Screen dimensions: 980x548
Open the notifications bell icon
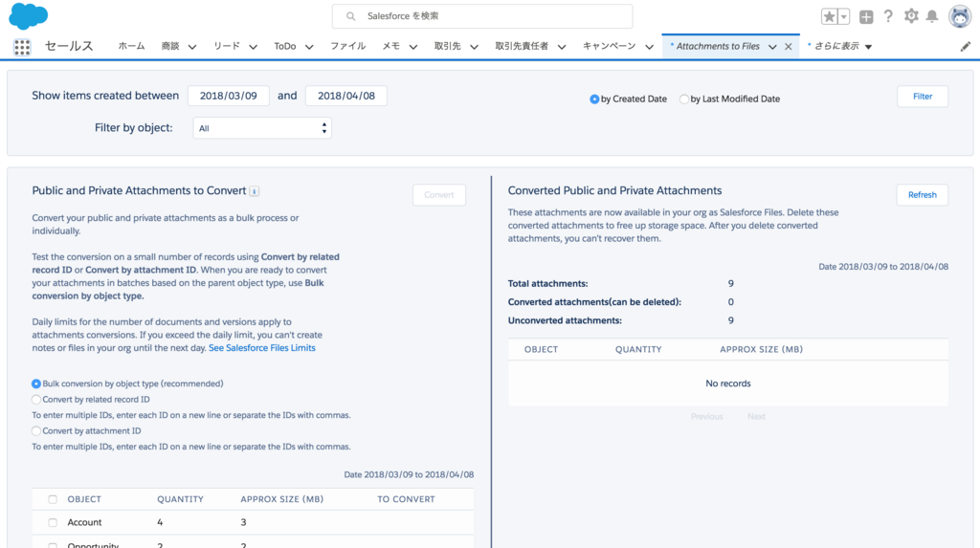932,16
